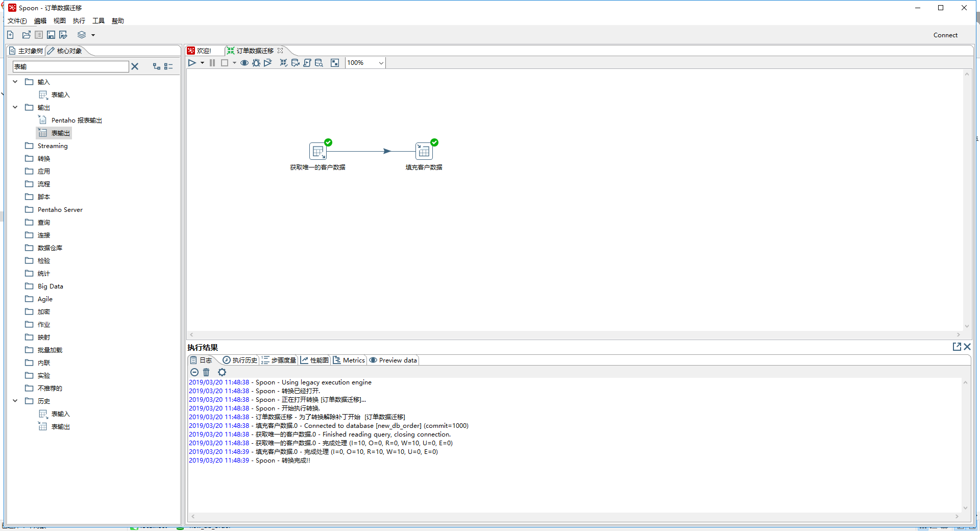
Task: Save the current transformation via toolbar
Action: pos(51,35)
